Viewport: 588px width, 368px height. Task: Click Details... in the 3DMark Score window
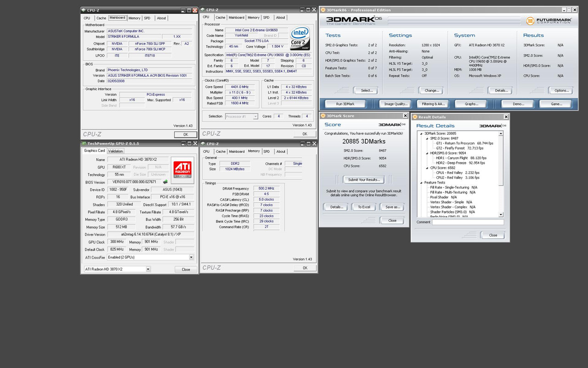(336, 207)
